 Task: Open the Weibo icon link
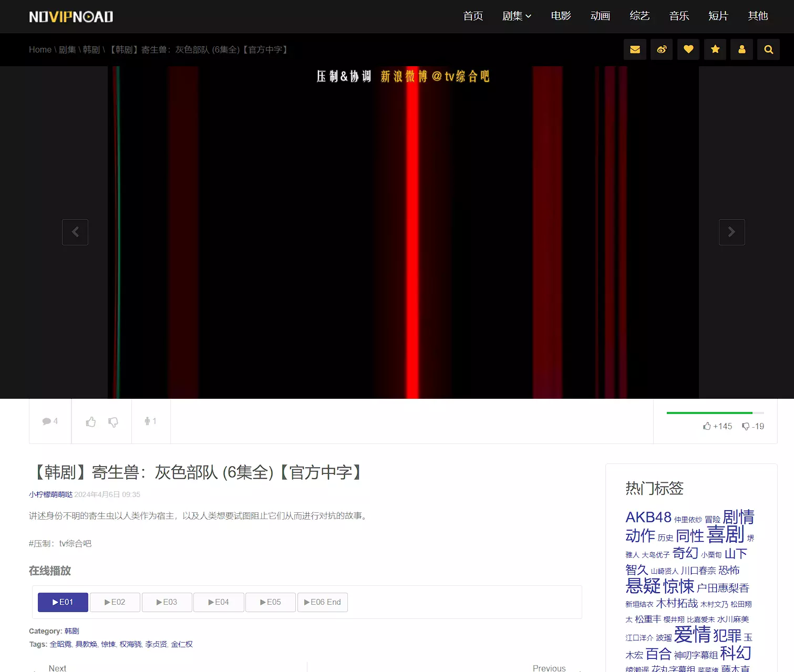662,49
